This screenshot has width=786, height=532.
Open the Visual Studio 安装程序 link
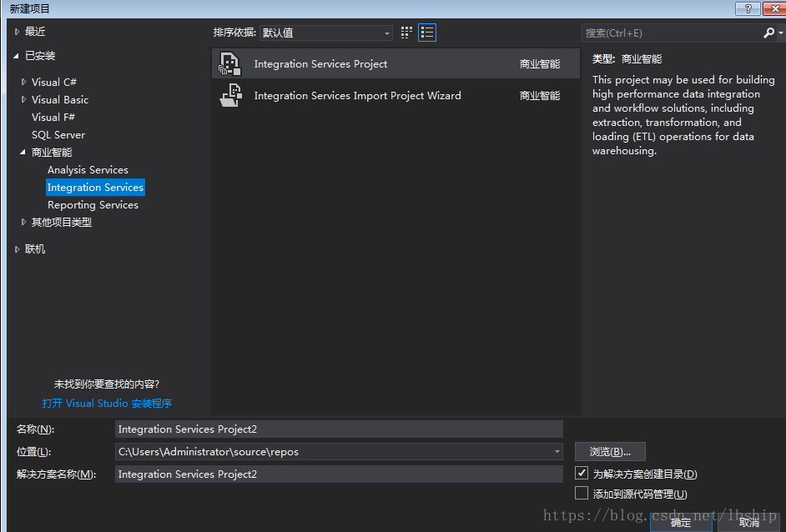(108, 404)
